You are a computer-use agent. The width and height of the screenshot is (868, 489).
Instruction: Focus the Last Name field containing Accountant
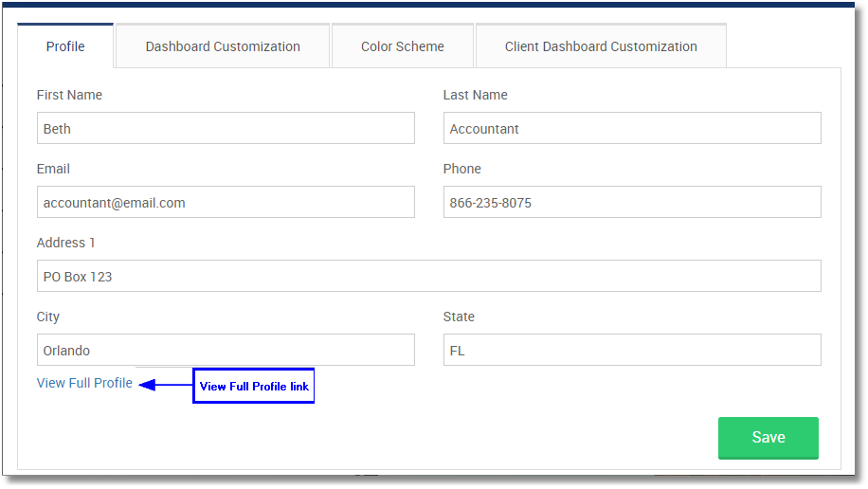[x=632, y=129]
